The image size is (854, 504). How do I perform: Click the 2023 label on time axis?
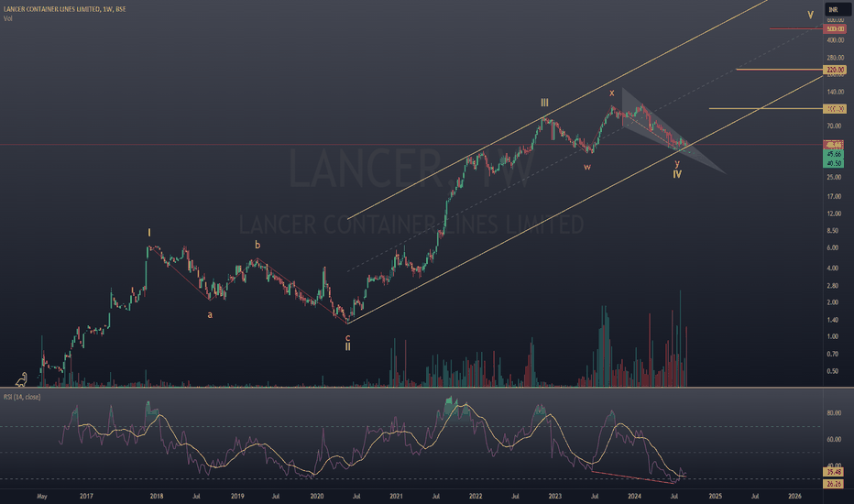tap(555, 497)
